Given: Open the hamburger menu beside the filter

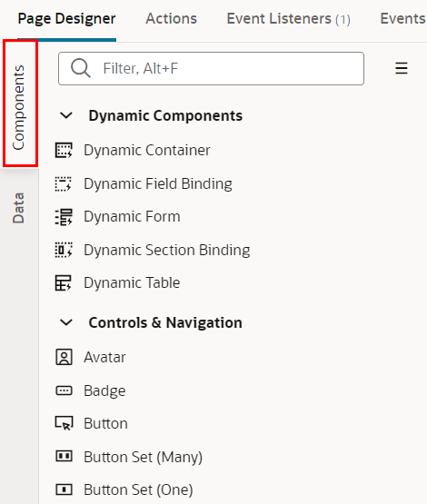Looking at the screenshot, I should tap(402, 68).
